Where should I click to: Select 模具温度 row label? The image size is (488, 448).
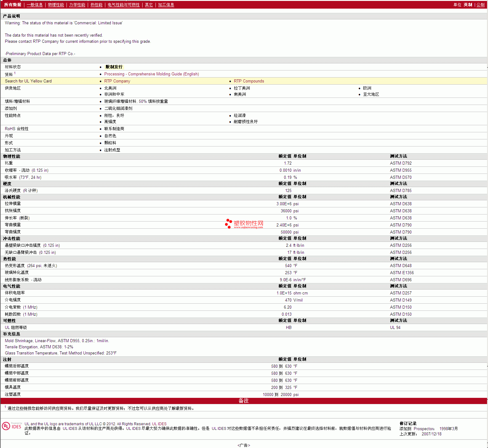point(13,387)
